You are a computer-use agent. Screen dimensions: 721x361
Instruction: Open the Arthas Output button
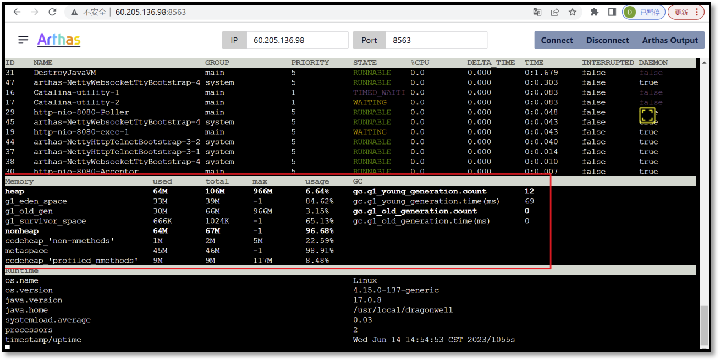pyautogui.click(x=670, y=40)
